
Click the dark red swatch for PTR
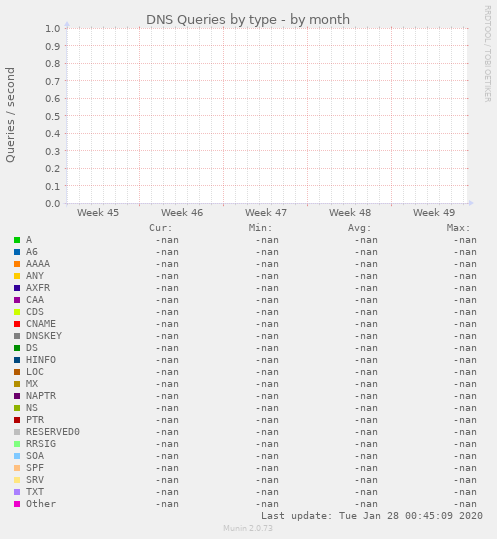click(17, 420)
